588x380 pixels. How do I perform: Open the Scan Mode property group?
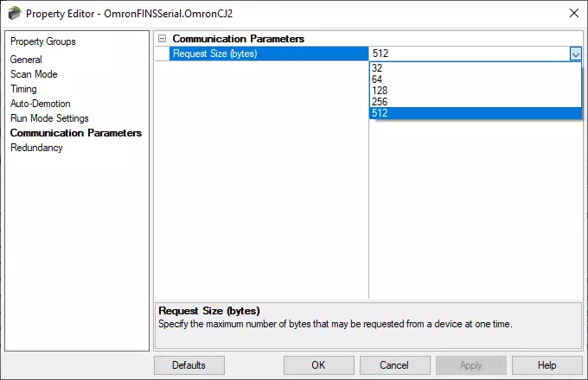coord(34,74)
